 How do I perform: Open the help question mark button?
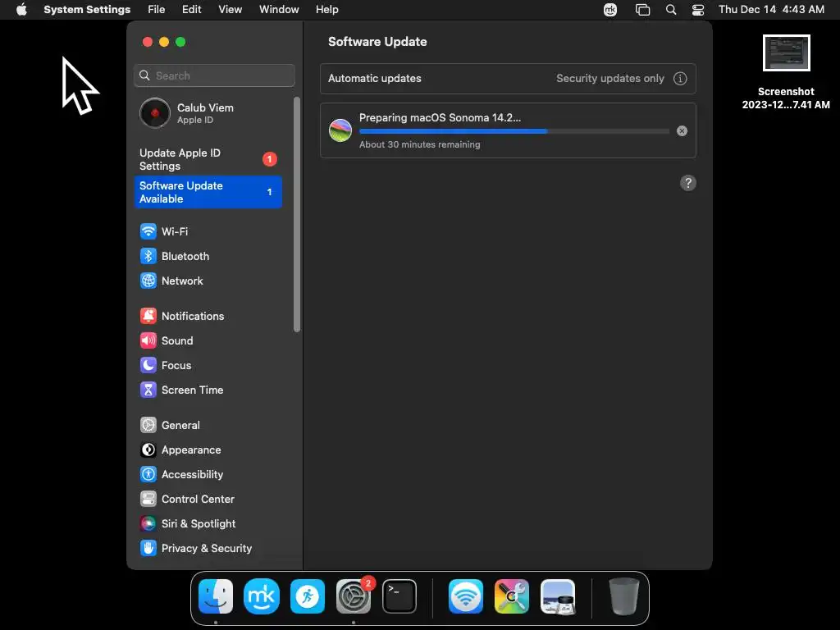tap(688, 183)
